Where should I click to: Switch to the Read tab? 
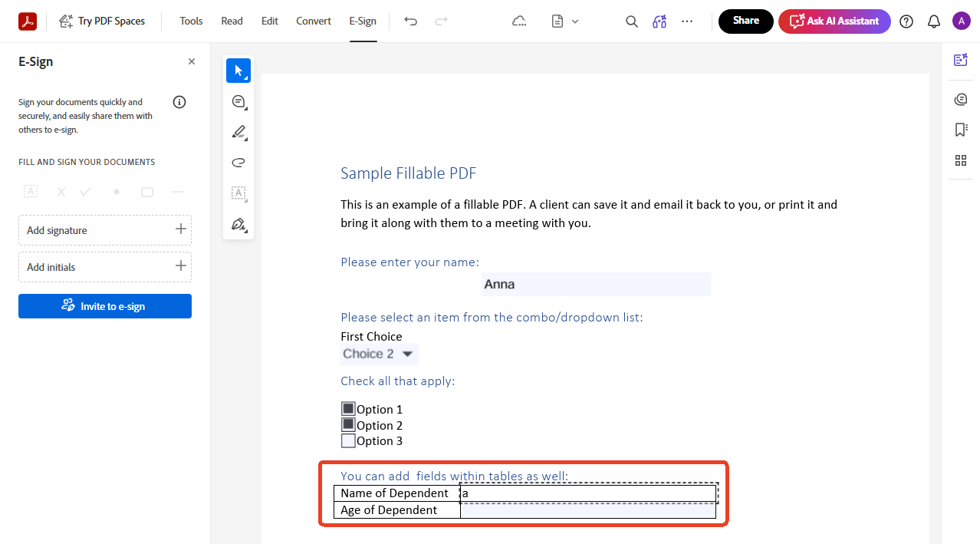point(232,21)
